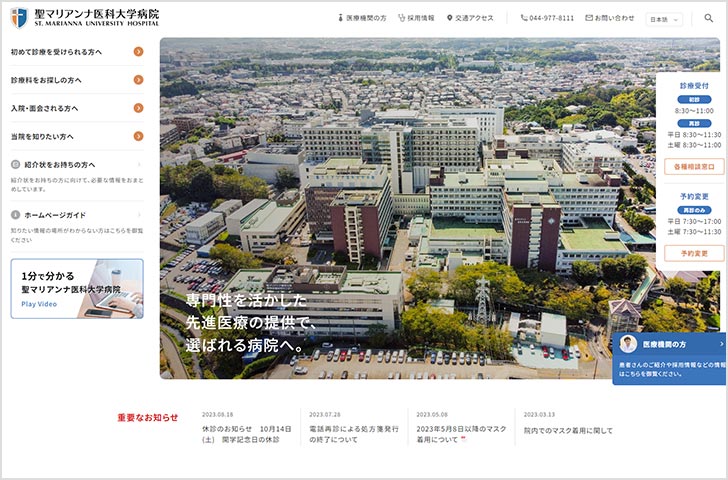The width and height of the screenshot is (728, 480).
Task: Click the お問い合わせ contact link
Action: 609,18
